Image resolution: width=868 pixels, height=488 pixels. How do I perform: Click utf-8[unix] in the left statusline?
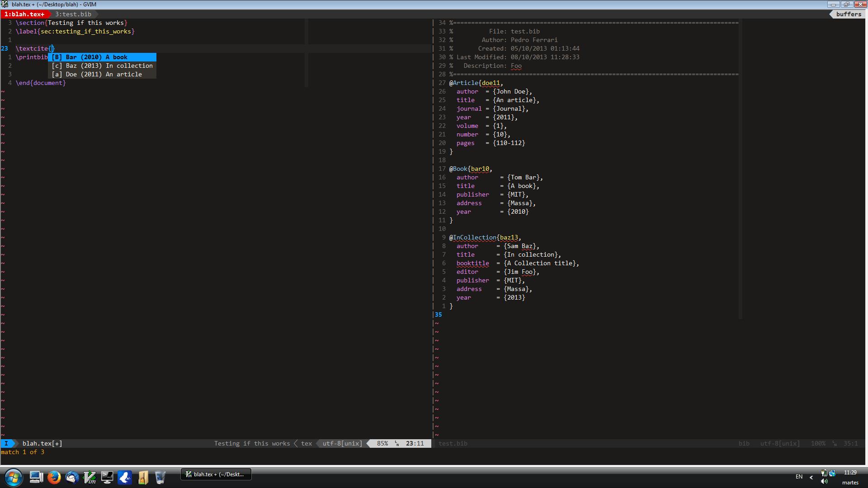342,443
